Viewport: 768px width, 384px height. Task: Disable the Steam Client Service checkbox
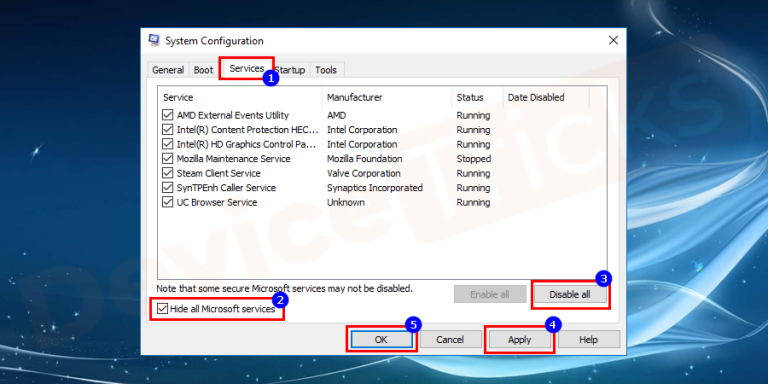(168, 173)
